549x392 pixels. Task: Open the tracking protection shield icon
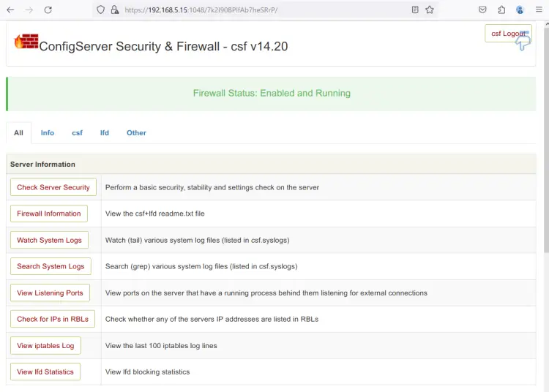point(101,10)
